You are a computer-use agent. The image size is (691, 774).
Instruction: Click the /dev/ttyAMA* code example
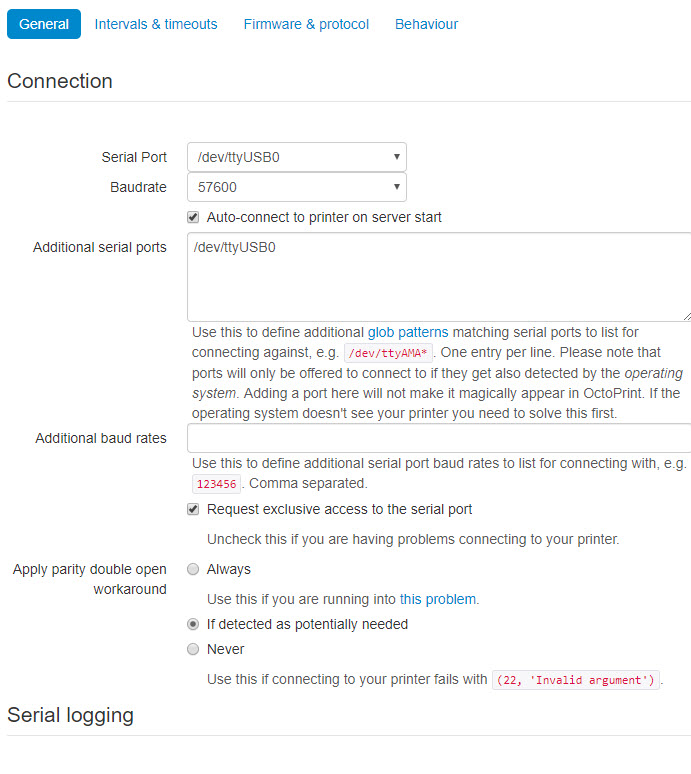388,353
